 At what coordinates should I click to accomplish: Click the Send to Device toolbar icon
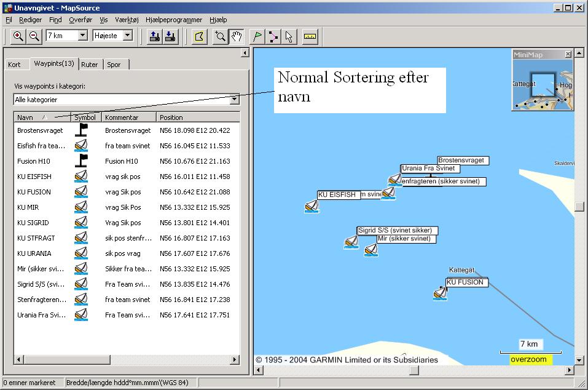154,36
